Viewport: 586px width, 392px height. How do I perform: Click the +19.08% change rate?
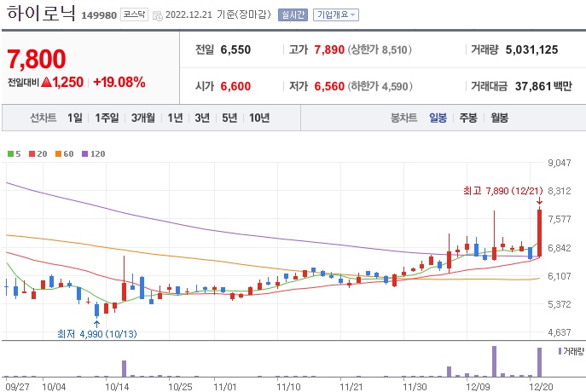coord(119,82)
